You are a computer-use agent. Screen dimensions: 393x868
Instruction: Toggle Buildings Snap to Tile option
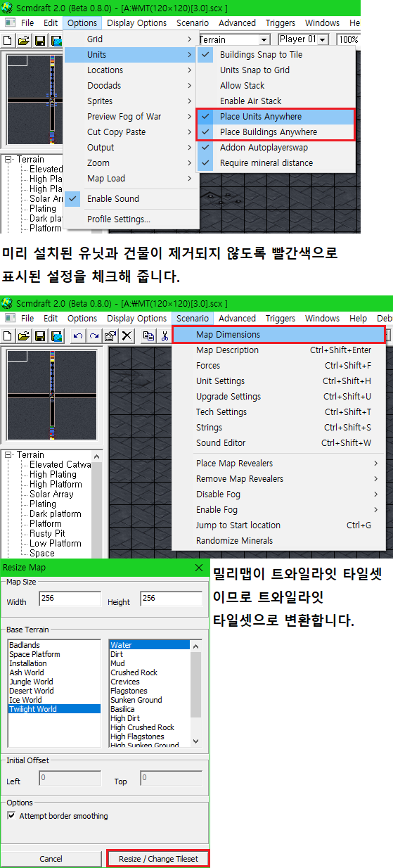point(275,55)
